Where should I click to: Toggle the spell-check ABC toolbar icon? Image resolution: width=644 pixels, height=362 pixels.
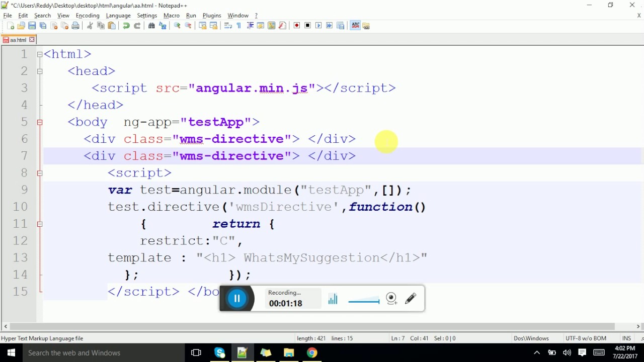click(355, 26)
